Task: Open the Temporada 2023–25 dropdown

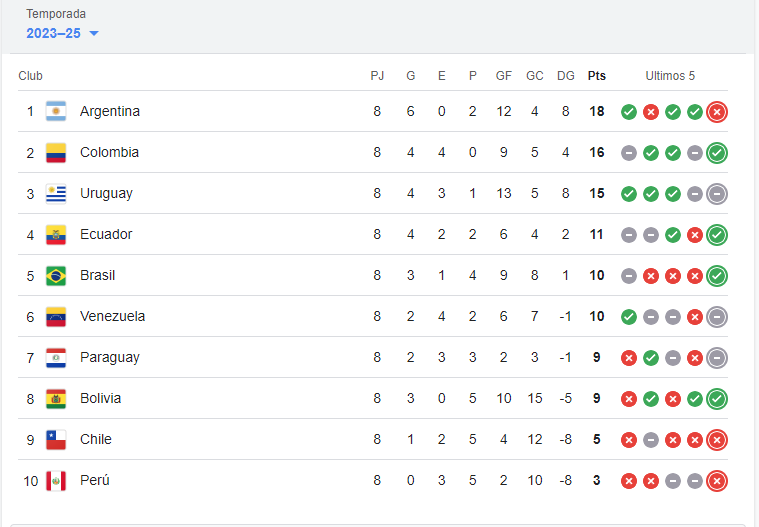Action: pos(62,33)
